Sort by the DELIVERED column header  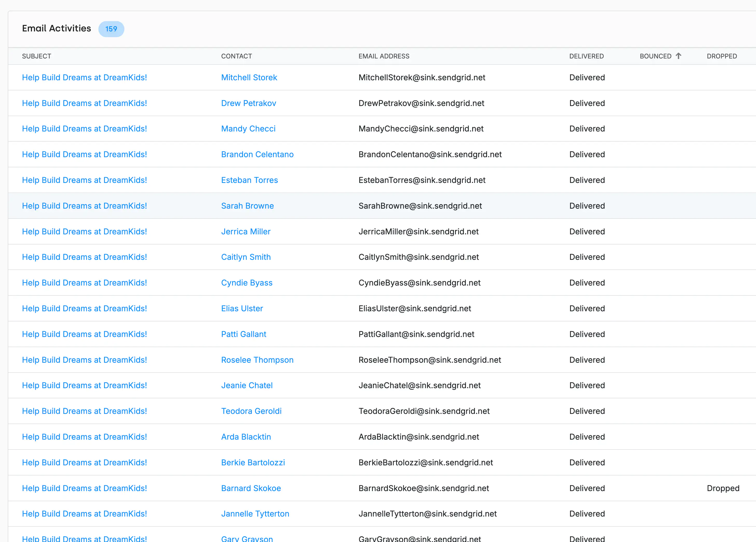click(586, 56)
